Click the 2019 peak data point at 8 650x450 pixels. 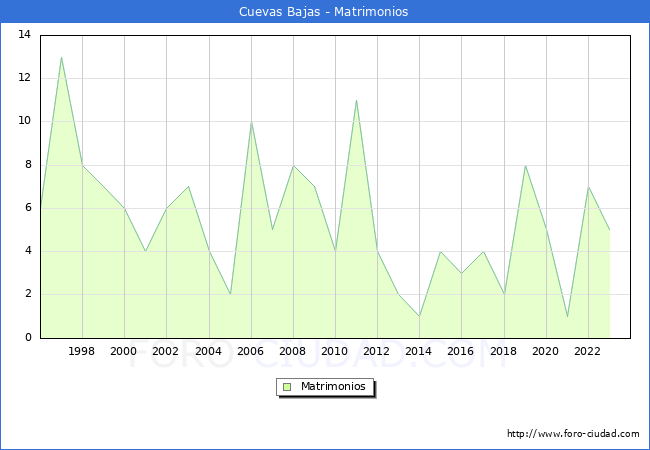tap(525, 166)
